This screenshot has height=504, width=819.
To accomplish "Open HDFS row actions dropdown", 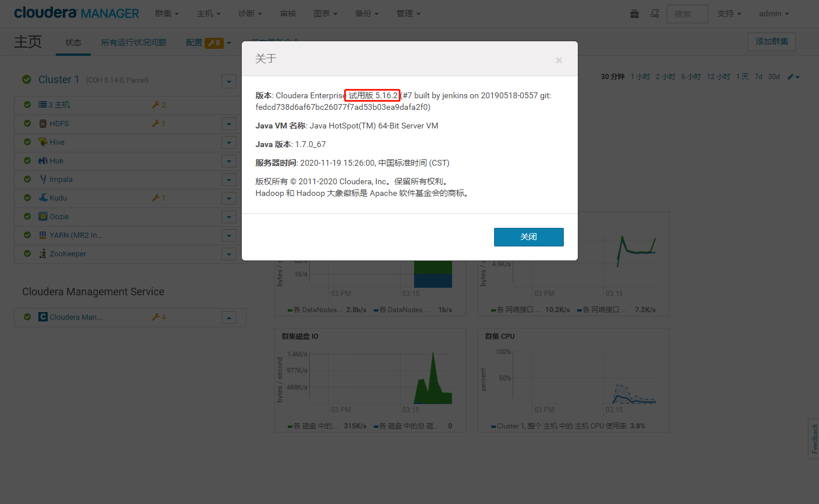I will tap(229, 124).
